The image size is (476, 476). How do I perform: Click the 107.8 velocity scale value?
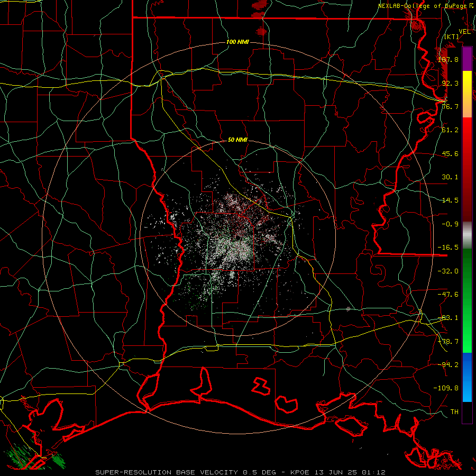448,59
